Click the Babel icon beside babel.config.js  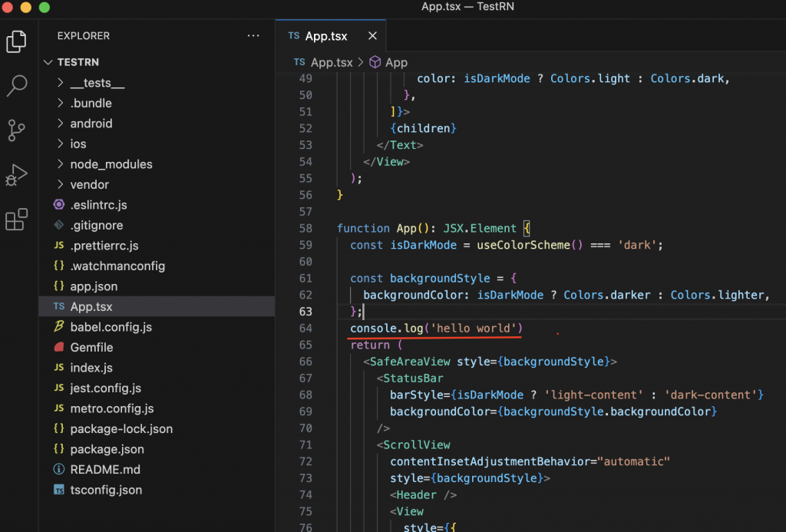tap(58, 326)
